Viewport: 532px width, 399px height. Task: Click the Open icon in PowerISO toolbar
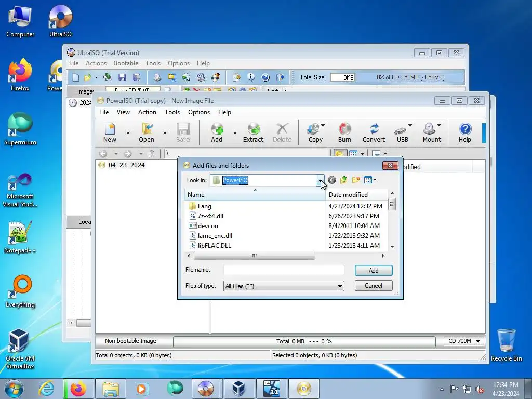[x=147, y=129]
